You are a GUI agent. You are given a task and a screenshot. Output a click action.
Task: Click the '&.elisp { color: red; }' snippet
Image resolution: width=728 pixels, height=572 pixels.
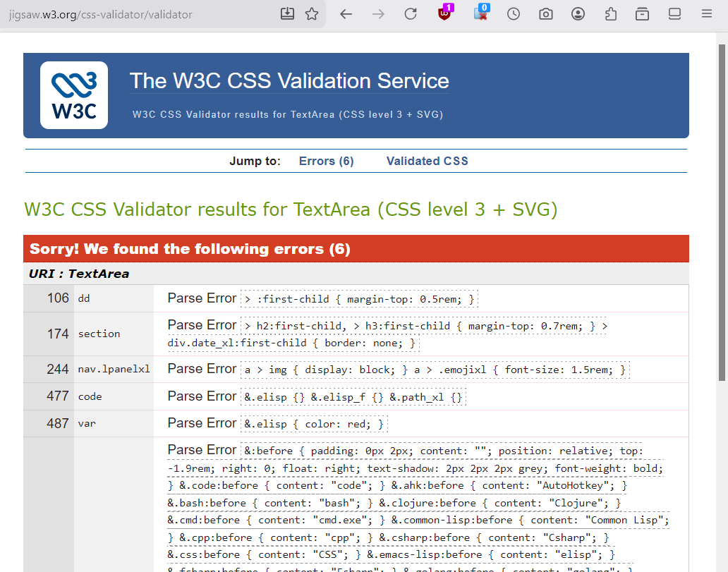tap(315, 424)
